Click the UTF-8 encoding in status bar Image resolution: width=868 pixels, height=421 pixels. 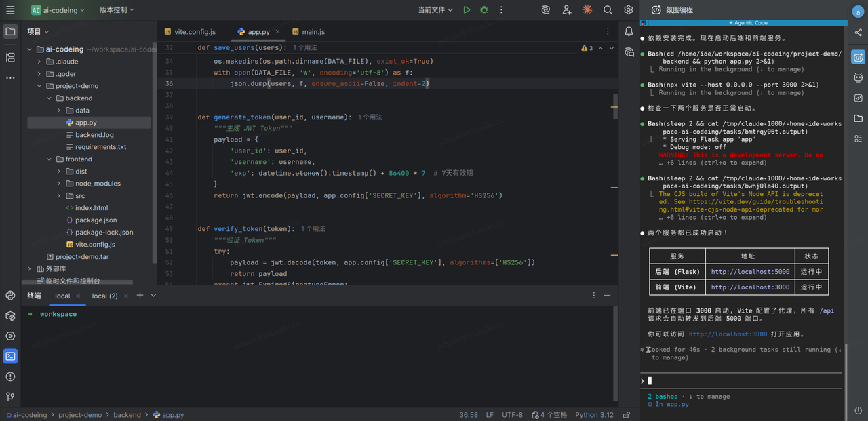tap(512, 415)
